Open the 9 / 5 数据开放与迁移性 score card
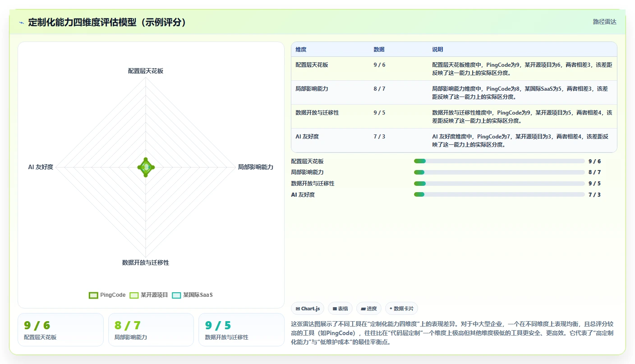Screen dimensions: 635x364 241,330
